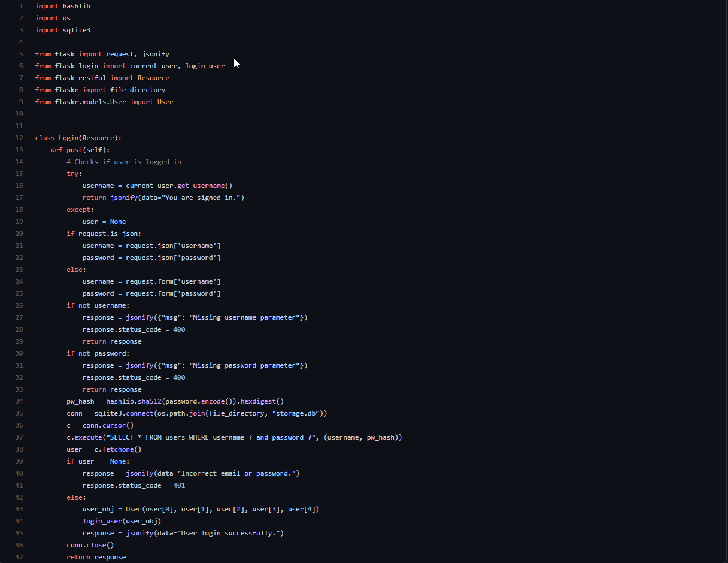Click line number 23 in the gutter
728x563 pixels.
click(x=19, y=270)
